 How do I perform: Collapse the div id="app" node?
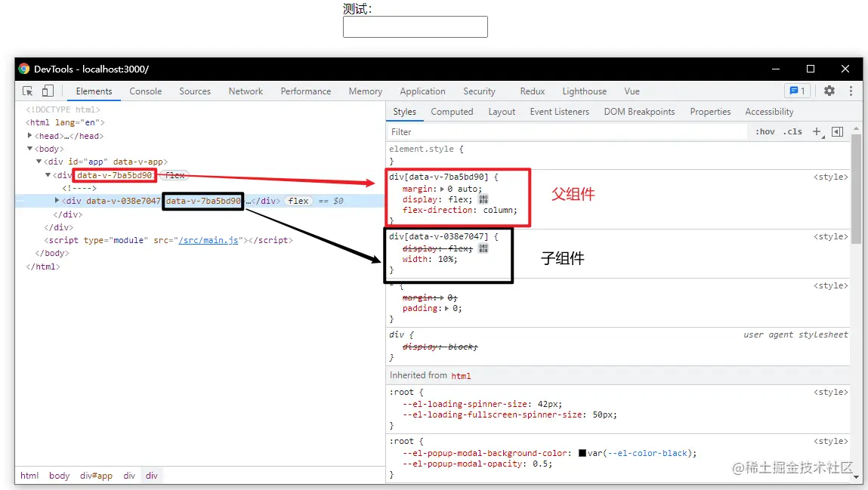(39, 162)
